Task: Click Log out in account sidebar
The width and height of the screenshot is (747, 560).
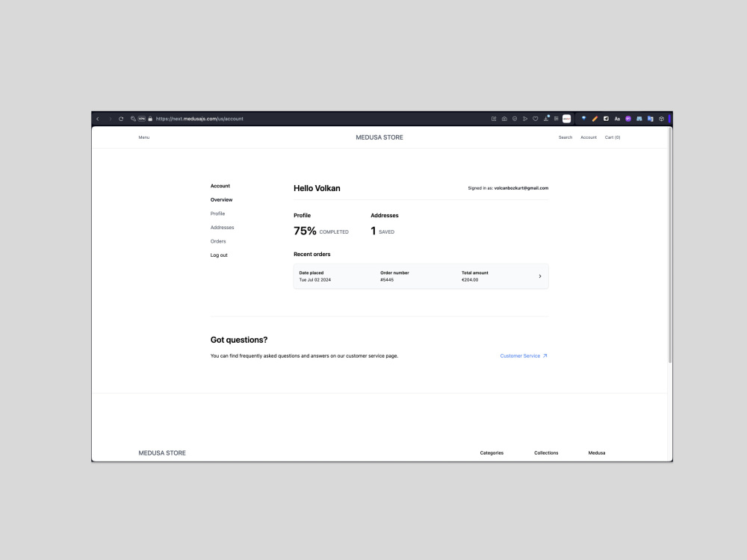Action: tap(219, 255)
